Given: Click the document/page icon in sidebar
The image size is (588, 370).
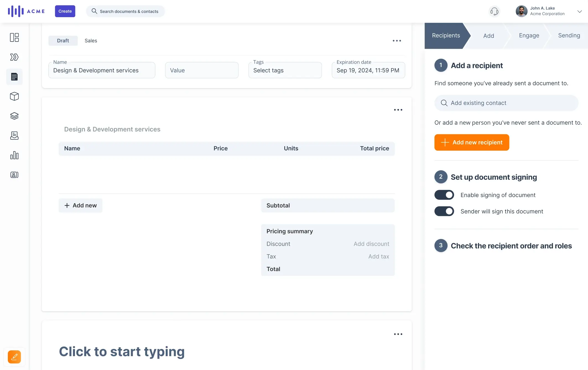Looking at the screenshot, I should click(x=14, y=77).
